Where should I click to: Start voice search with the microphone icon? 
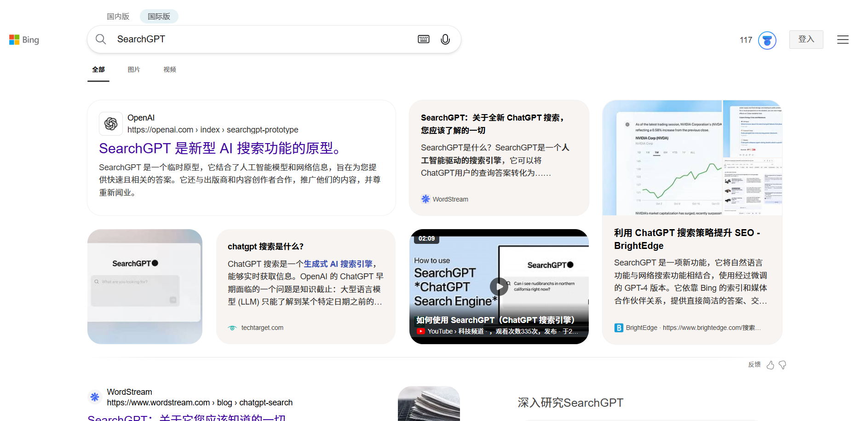pos(444,39)
